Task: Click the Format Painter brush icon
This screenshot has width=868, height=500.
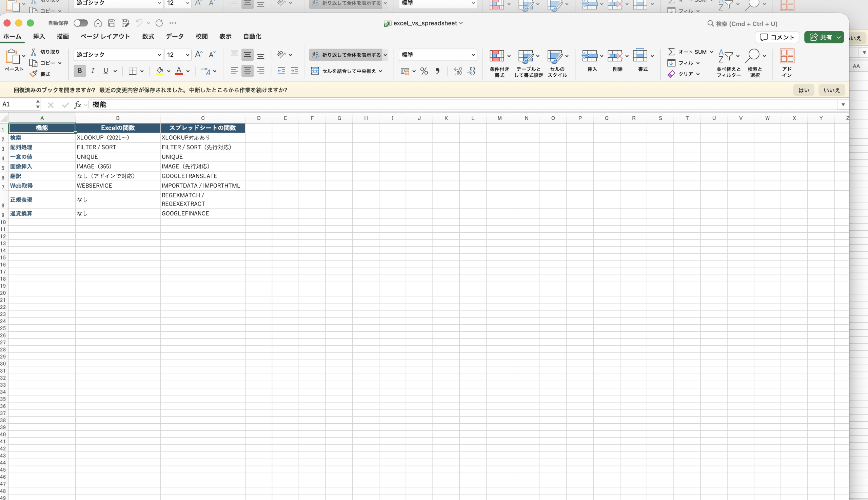Action: coord(33,74)
